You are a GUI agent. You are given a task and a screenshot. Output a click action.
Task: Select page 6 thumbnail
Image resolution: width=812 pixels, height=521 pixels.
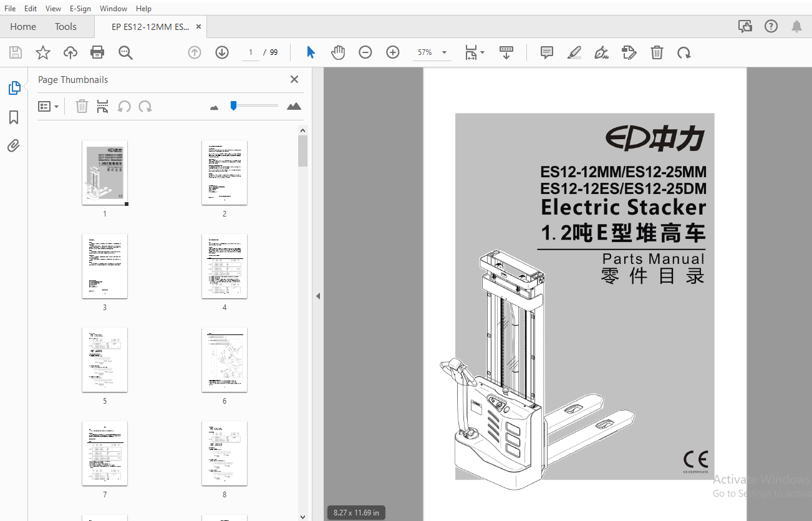pyautogui.click(x=225, y=360)
